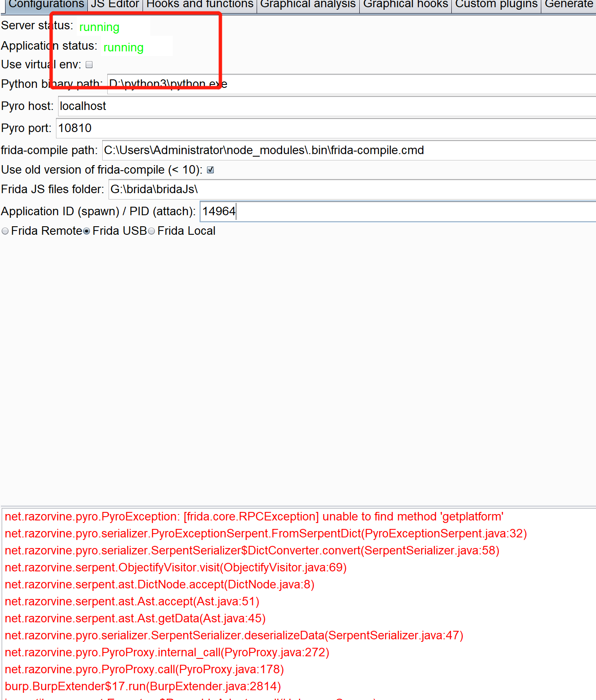Open the Custom plugins tab

point(496,5)
